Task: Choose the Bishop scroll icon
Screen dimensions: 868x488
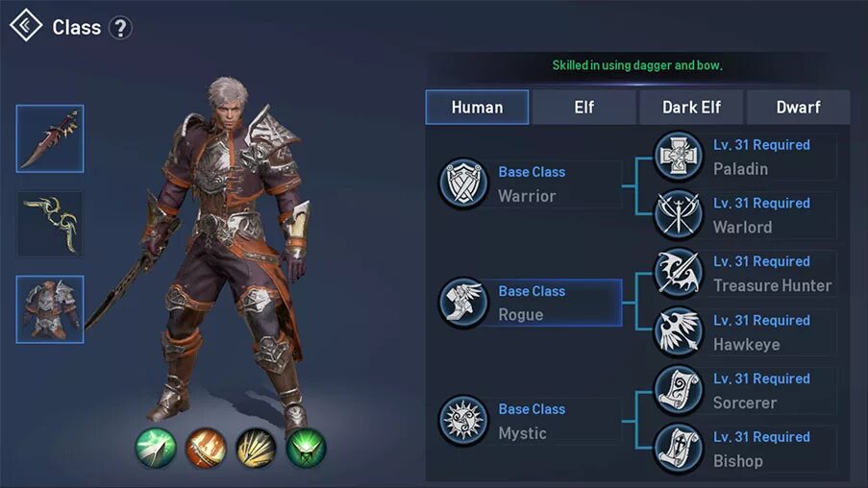Action: (678, 449)
